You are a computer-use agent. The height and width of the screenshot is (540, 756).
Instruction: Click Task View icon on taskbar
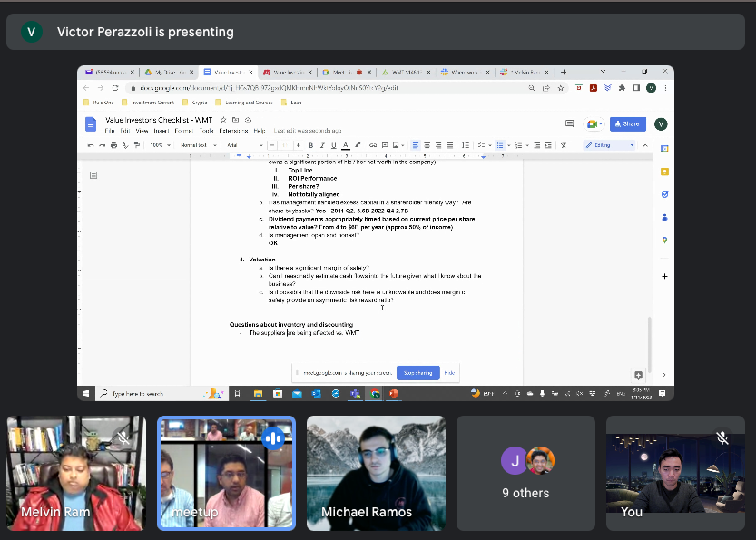[238, 393]
